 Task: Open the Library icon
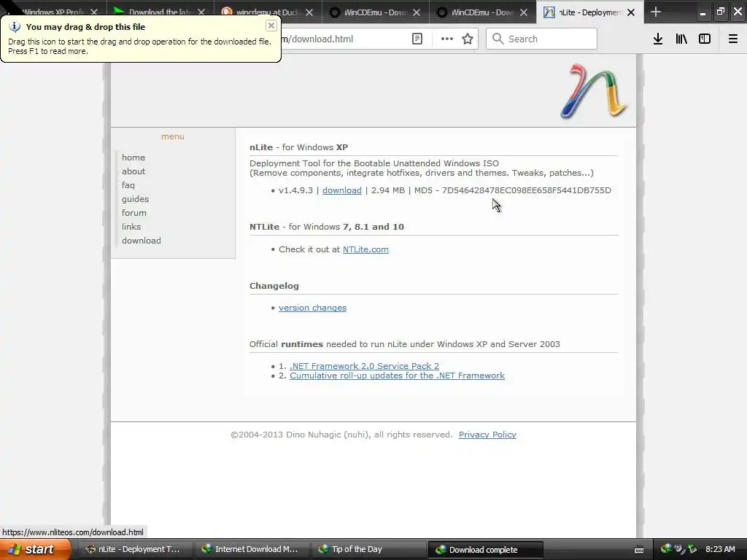(x=681, y=39)
